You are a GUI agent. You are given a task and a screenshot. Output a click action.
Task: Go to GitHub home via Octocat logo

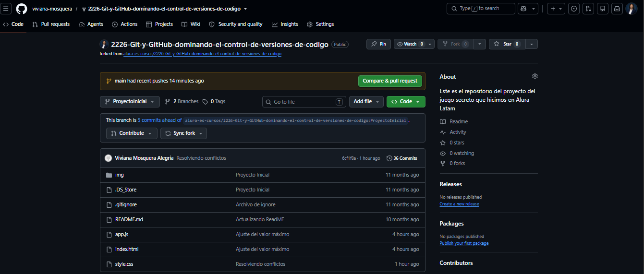pos(22,9)
